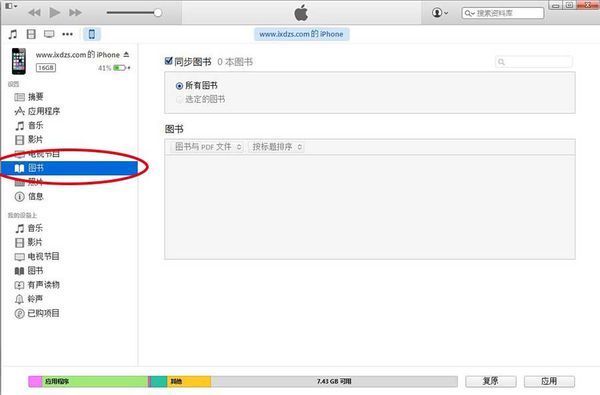Click the 7.43 GB free space segment
The height and width of the screenshot is (395, 600).
(334, 381)
